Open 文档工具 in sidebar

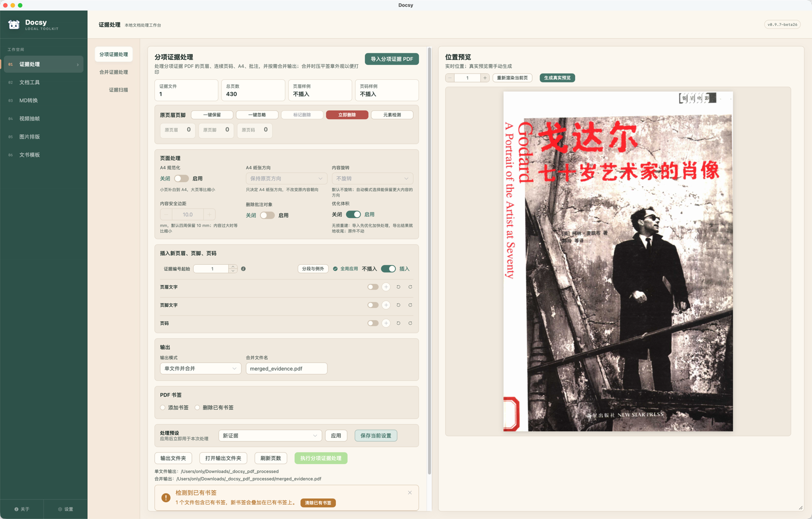43,82
